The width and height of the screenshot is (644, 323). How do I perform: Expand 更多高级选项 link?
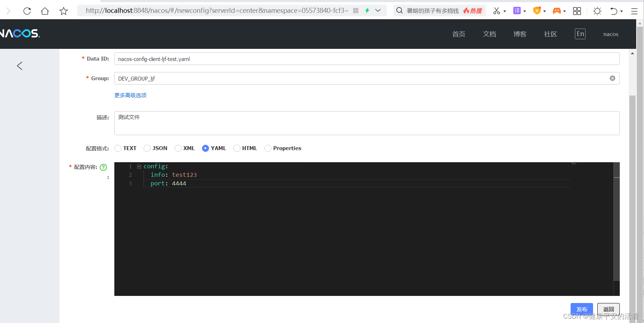(x=130, y=95)
